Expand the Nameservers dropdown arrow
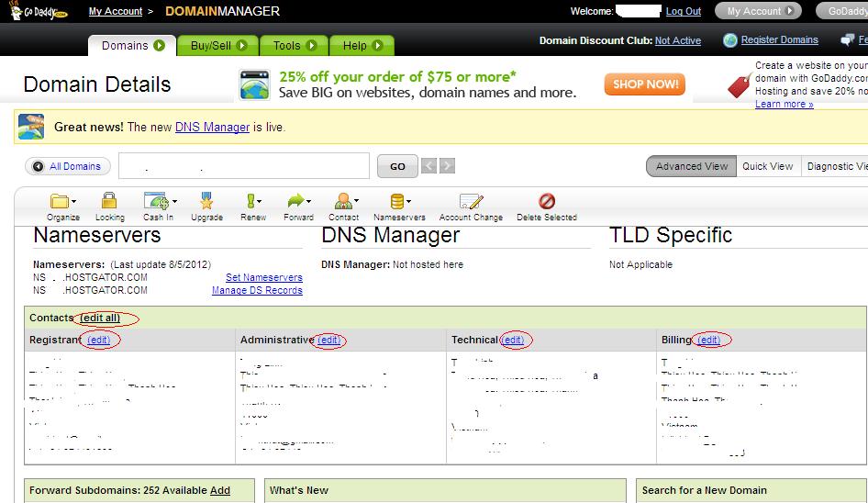 pyautogui.click(x=408, y=202)
